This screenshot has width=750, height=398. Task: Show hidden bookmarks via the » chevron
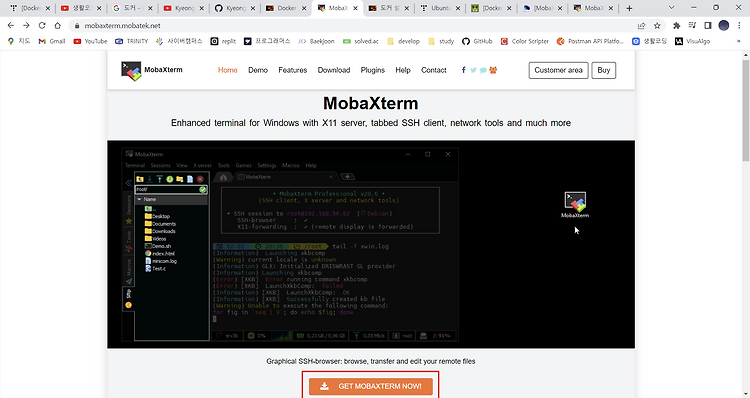pos(739,41)
